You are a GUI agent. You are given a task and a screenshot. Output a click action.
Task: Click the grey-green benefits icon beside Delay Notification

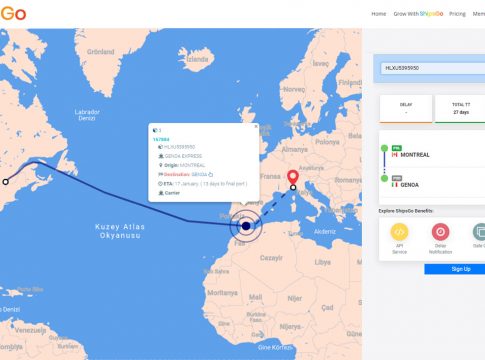(x=479, y=232)
